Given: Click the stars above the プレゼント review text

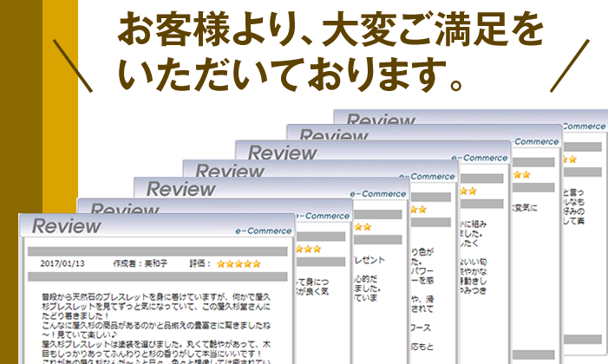Looking at the screenshot, I should (362, 227).
